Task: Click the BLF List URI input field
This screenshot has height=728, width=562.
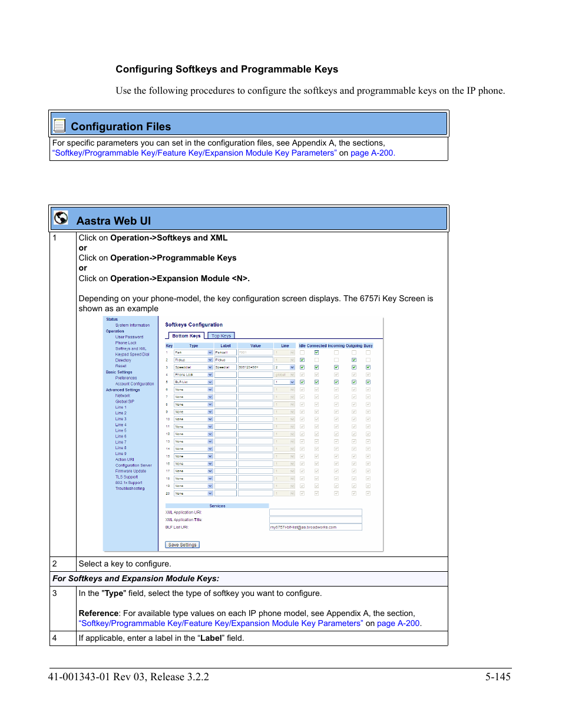Action: [315, 527]
